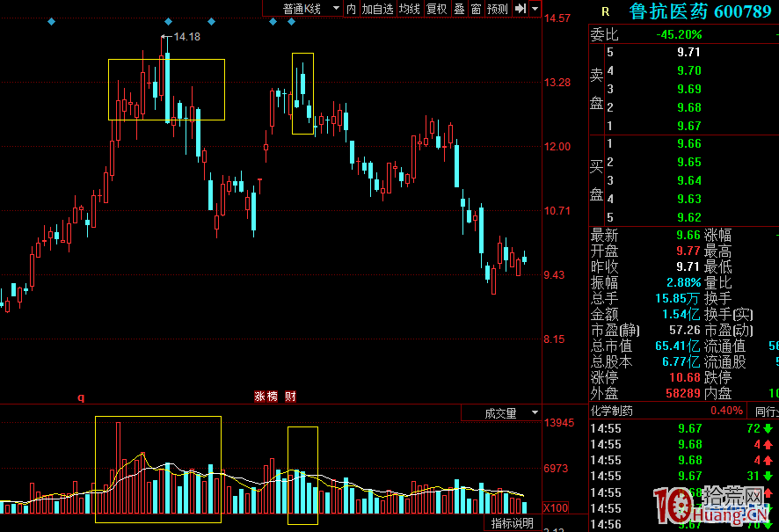The height and width of the screenshot is (532, 779).
Task: Click stock title 鲁抗医药 600789
Action: pyautogui.click(x=701, y=11)
